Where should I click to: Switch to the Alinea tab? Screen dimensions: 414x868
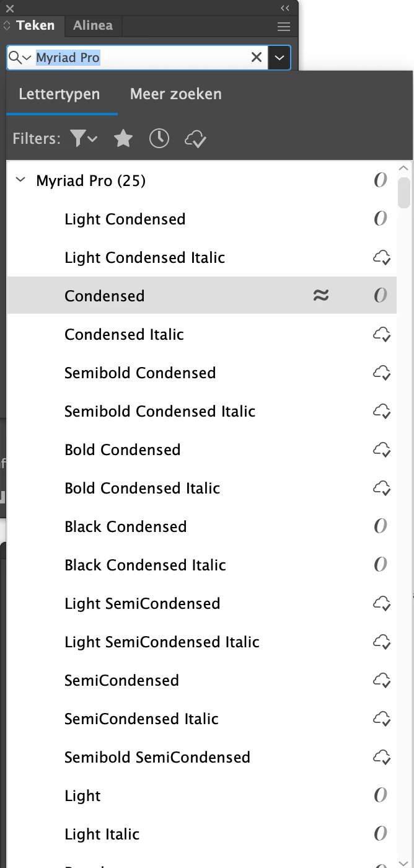93,25
